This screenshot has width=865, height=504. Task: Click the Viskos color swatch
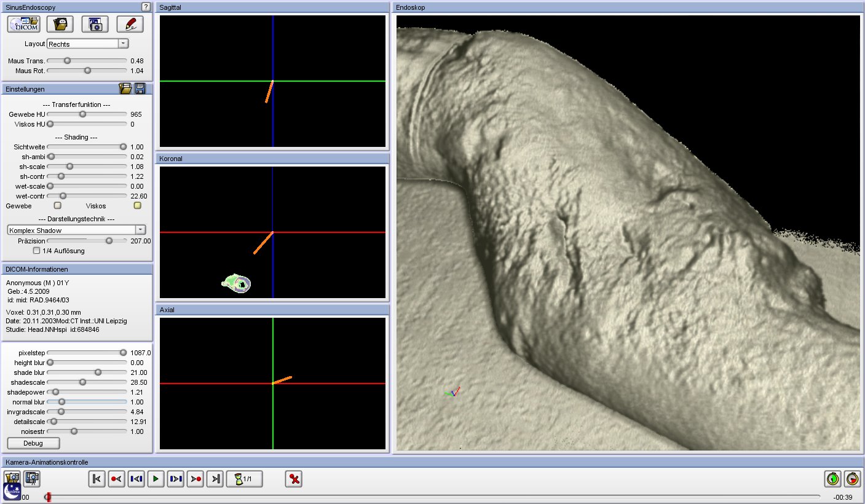tap(138, 206)
